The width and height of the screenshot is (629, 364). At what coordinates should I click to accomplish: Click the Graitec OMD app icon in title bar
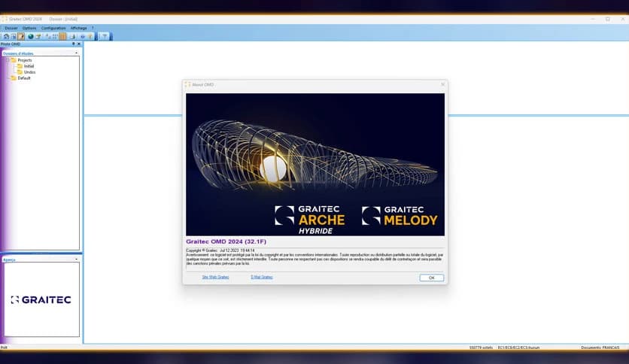click(4, 19)
